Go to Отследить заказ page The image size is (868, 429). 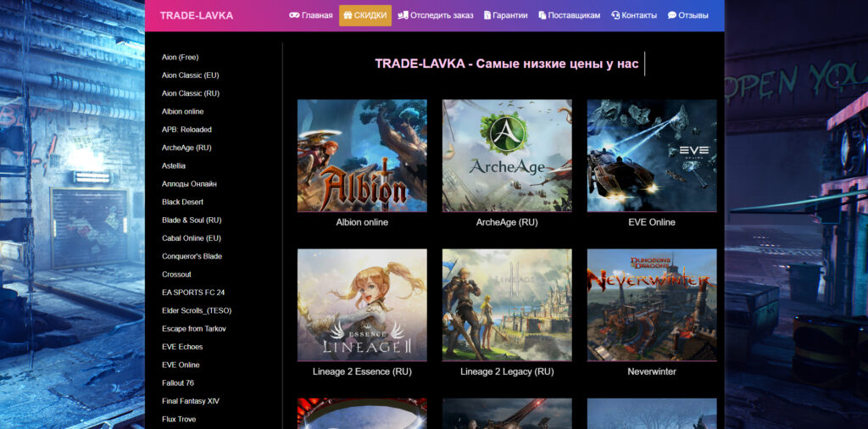coord(436,15)
